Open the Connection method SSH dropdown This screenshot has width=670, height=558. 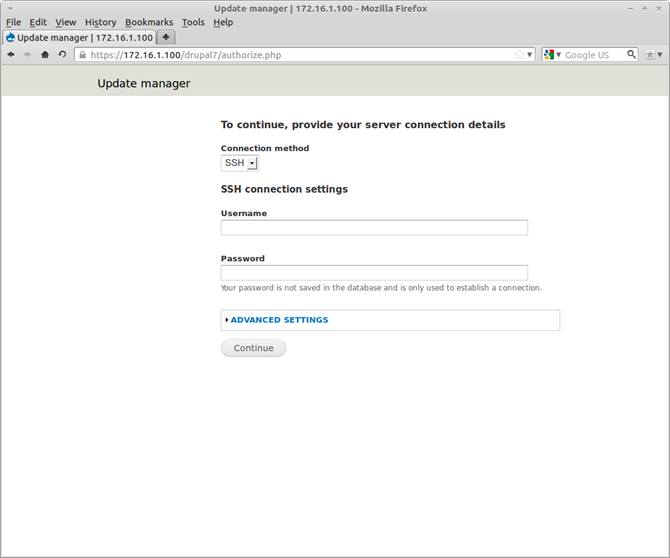240,163
